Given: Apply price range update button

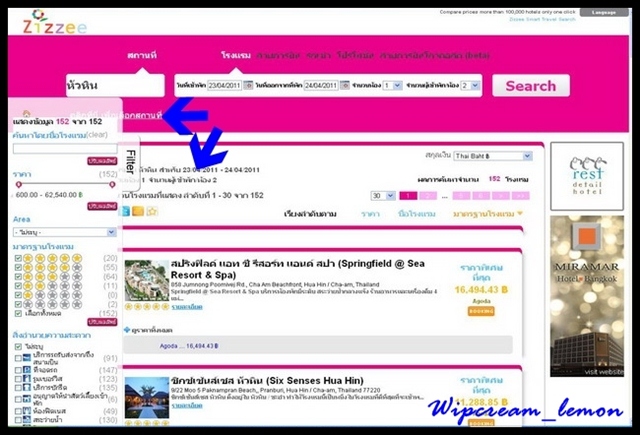Looking at the screenshot, I should [x=102, y=206].
